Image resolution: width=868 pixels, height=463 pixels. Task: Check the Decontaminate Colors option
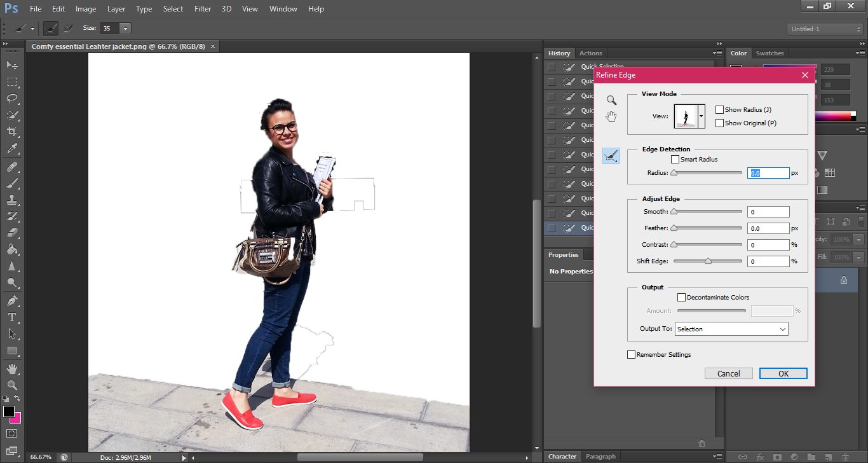coord(681,298)
